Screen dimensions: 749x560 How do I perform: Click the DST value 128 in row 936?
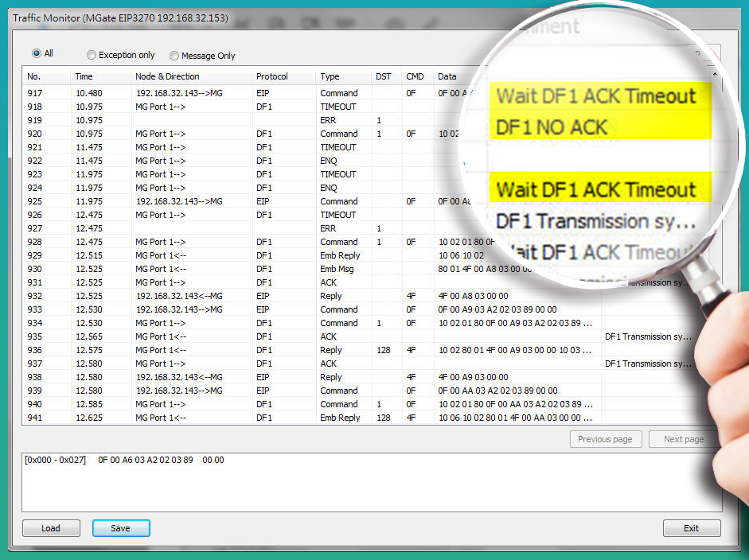point(384,350)
